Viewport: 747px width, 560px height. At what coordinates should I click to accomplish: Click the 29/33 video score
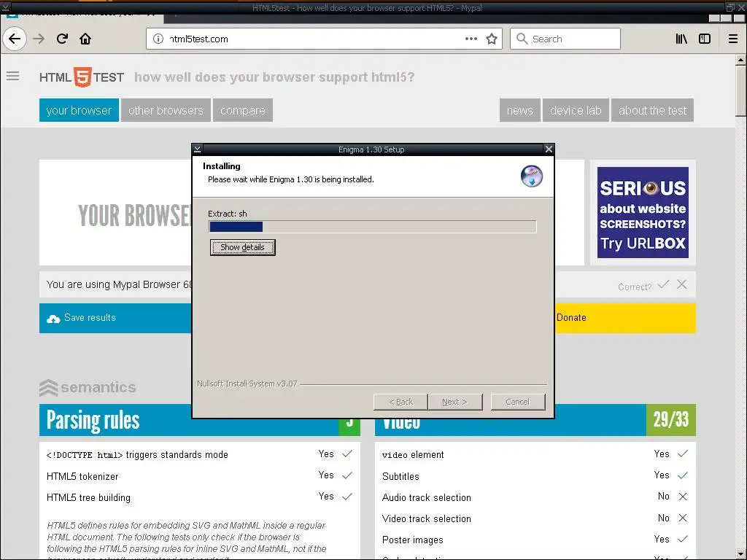pos(671,420)
